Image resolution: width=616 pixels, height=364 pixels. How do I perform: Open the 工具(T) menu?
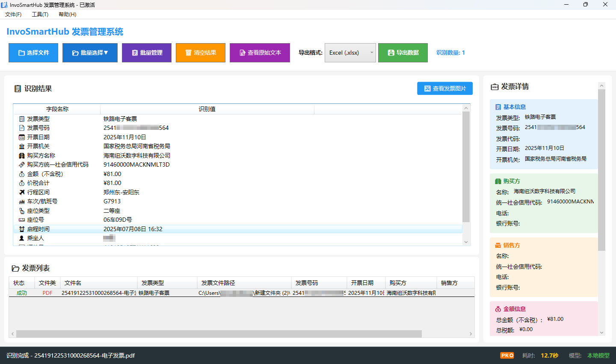click(x=40, y=14)
